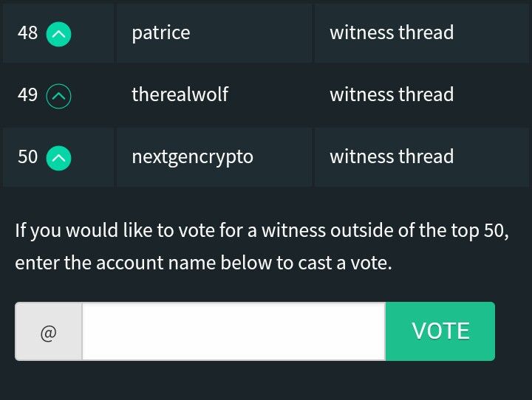
Task: Click rank number 49
Action: click(27, 95)
